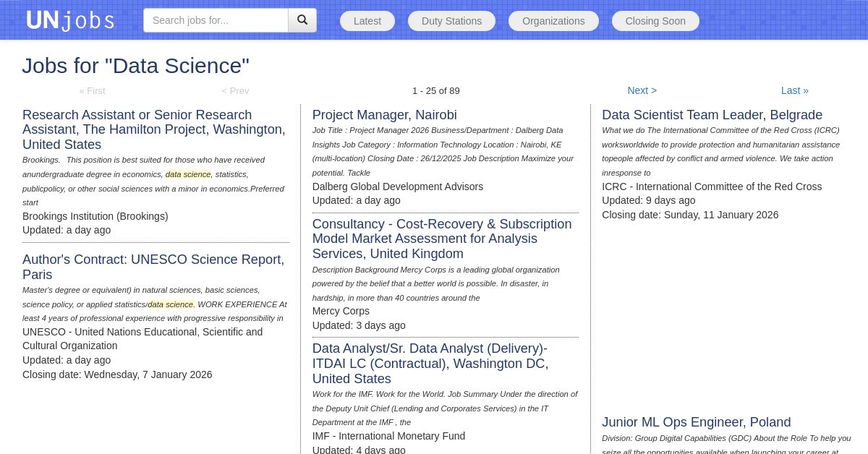Screen dimensions: 868x454
Task: View the Junior ML Ops Engineer, Poland job
Action: [x=696, y=422]
